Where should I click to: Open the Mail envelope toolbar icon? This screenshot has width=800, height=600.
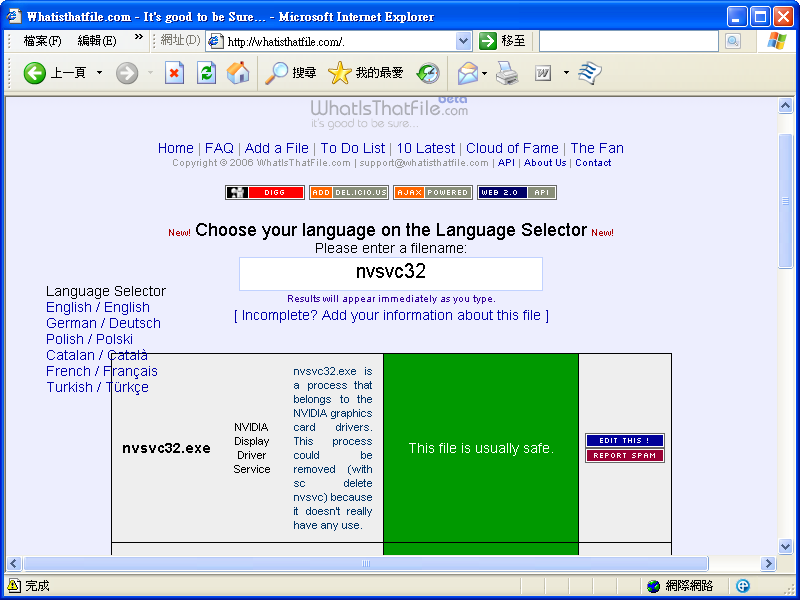coord(467,73)
